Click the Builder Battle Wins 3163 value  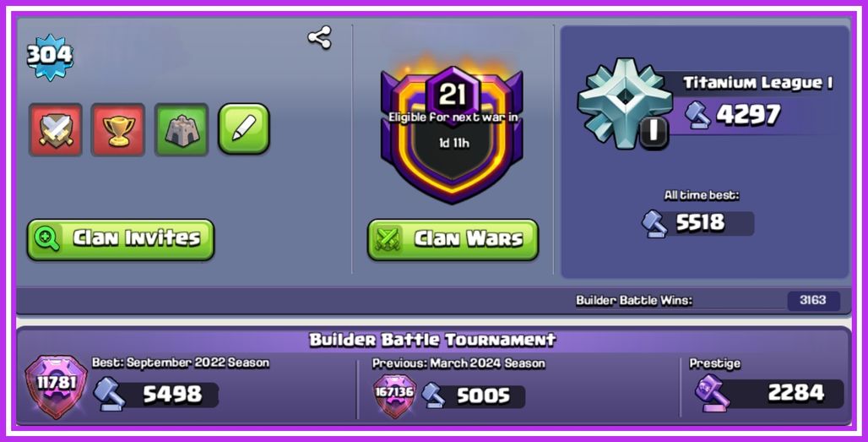tap(813, 300)
